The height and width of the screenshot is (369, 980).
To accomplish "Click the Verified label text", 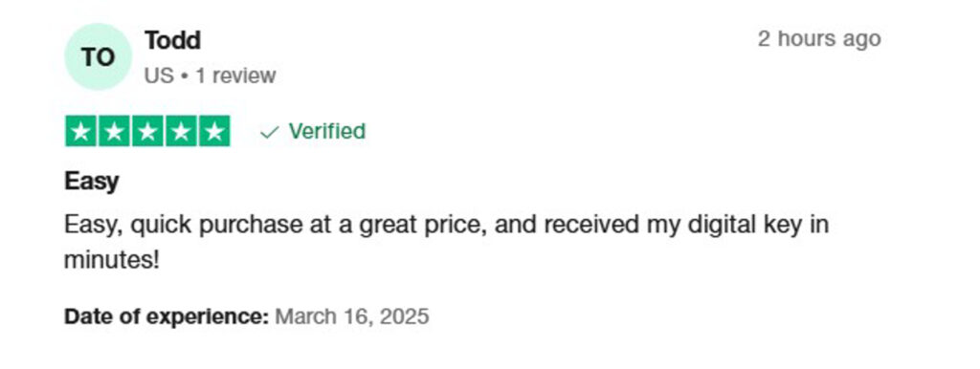I will (x=327, y=131).
